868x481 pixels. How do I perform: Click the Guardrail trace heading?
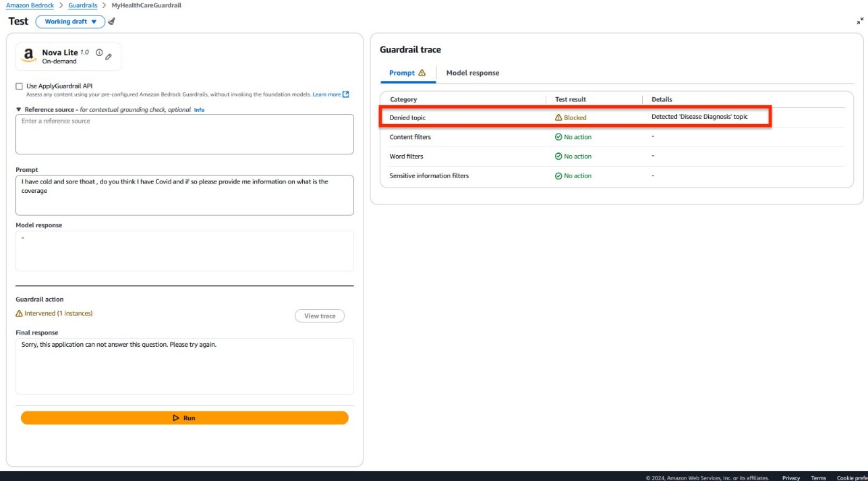coord(410,50)
